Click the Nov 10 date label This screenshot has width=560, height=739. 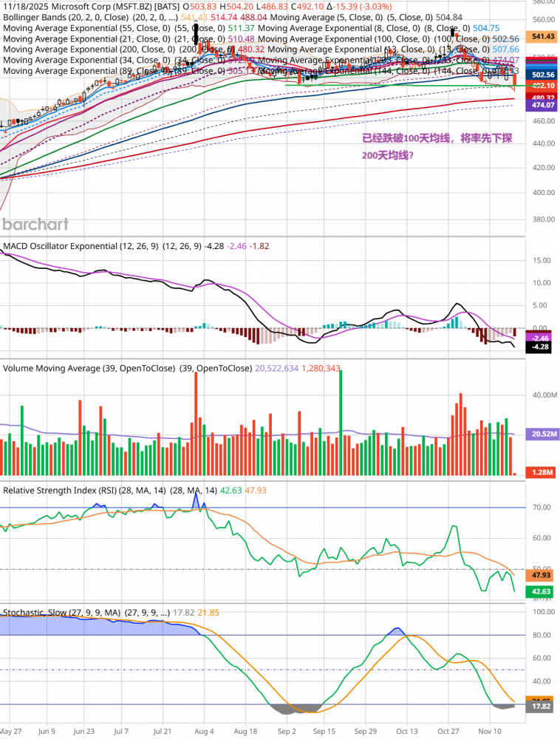490,732
